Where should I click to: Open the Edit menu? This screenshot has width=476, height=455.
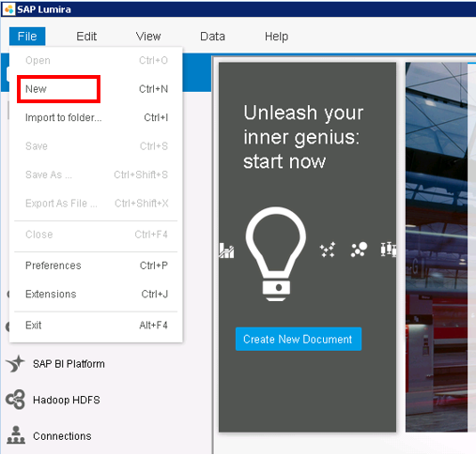point(86,37)
